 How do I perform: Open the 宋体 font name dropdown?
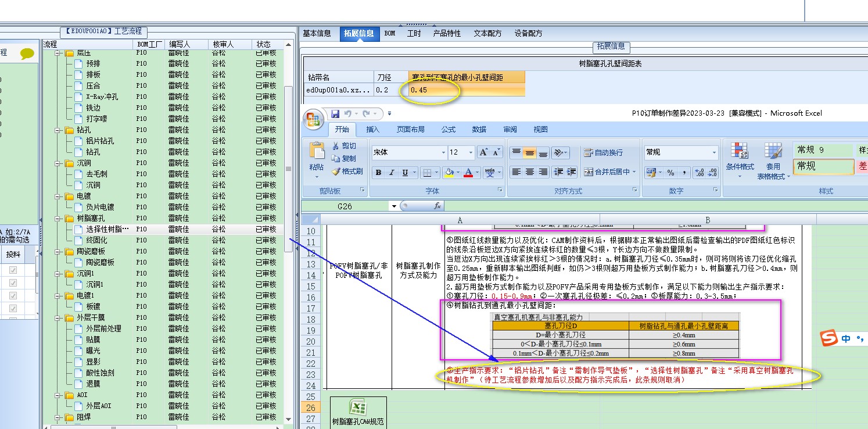[443, 152]
